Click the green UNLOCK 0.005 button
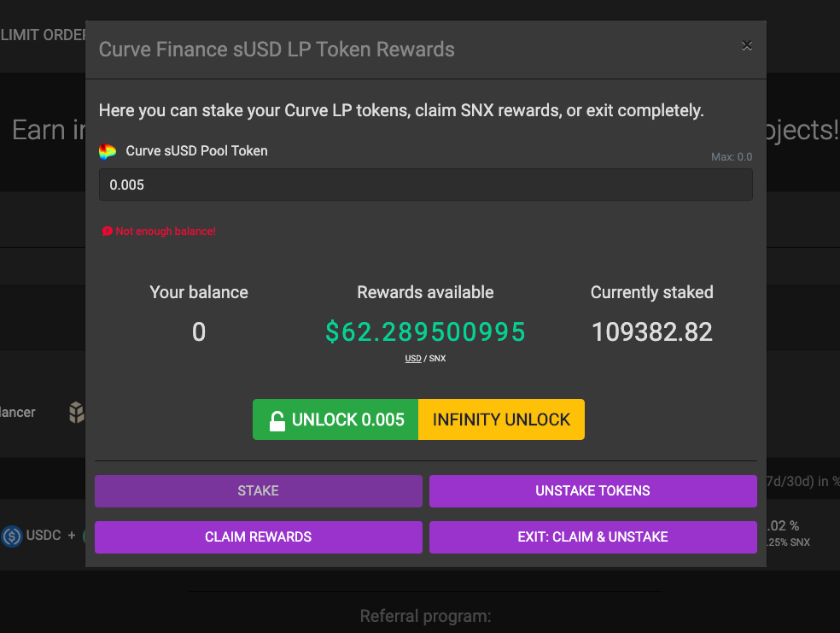Screen dimensions: 840x633 coord(335,419)
